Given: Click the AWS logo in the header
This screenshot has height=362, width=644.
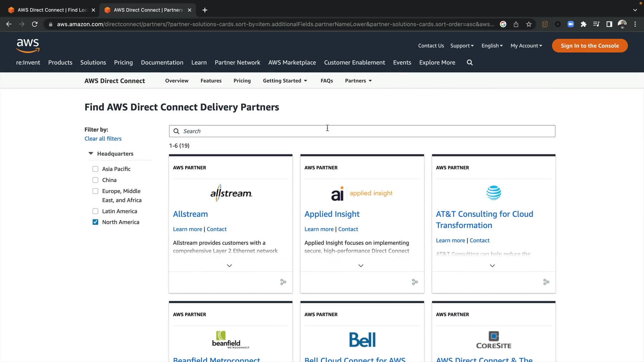Looking at the screenshot, I should point(28,46).
